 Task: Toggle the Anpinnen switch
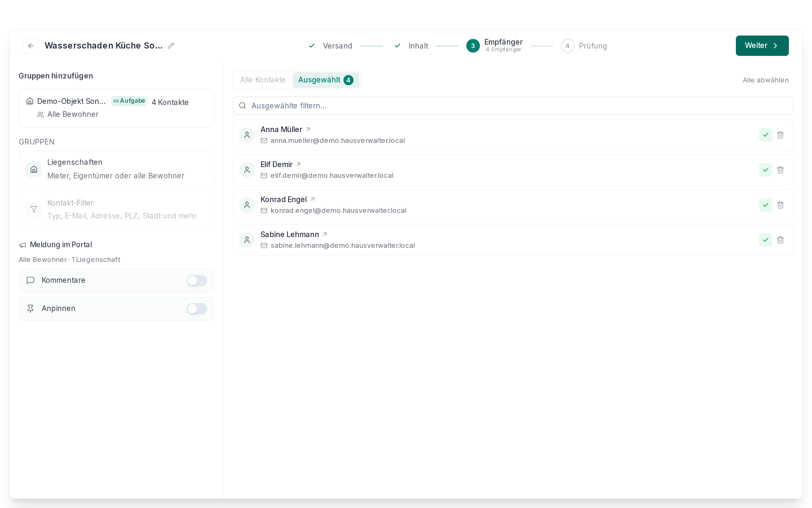[x=197, y=309]
